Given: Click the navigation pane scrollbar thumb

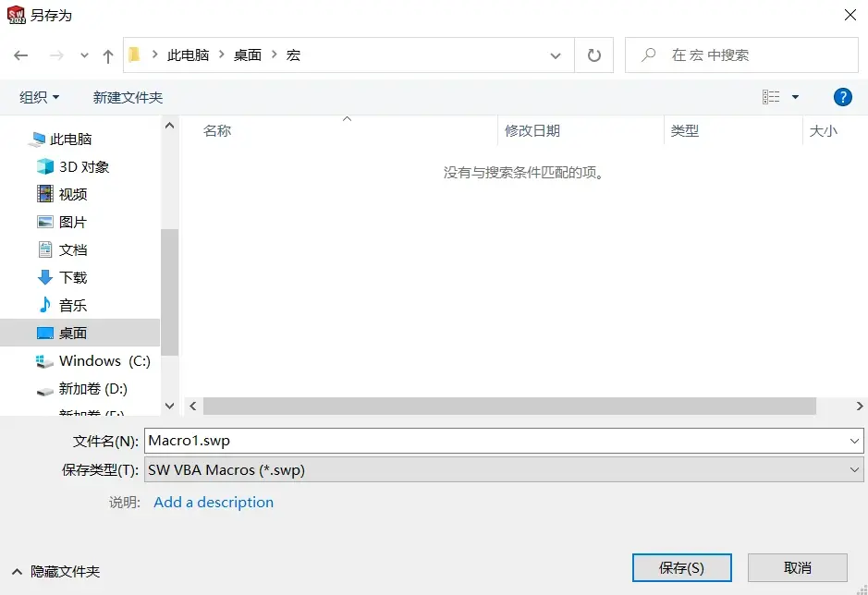Looking at the screenshot, I should coord(169,292).
